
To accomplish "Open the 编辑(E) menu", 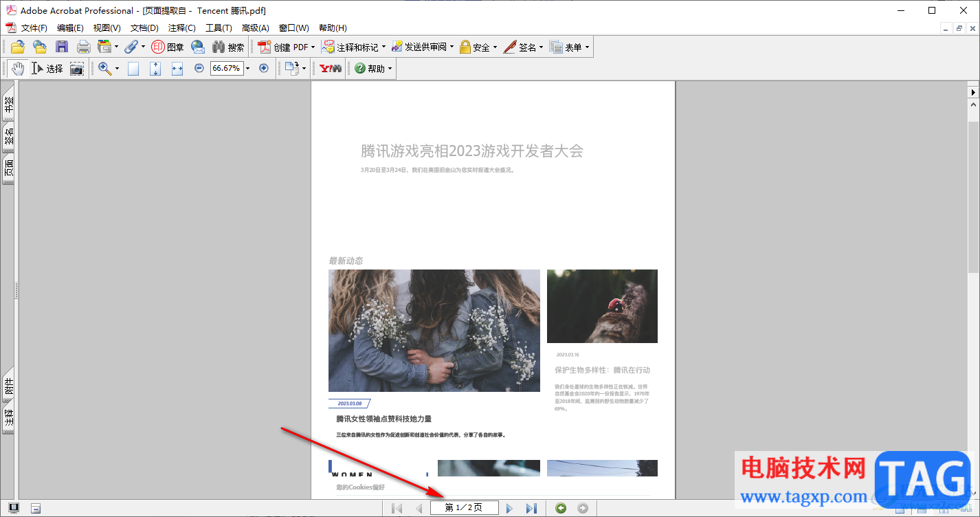I will [70, 28].
